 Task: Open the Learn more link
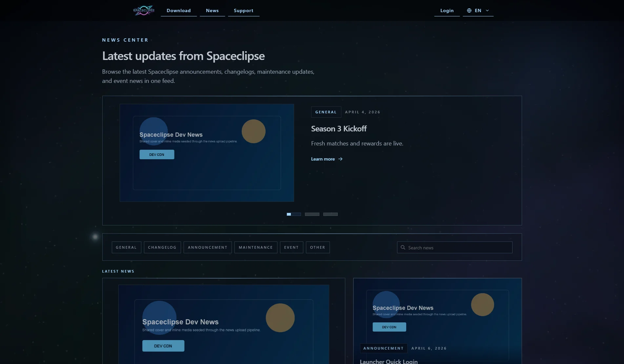coord(323,159)
